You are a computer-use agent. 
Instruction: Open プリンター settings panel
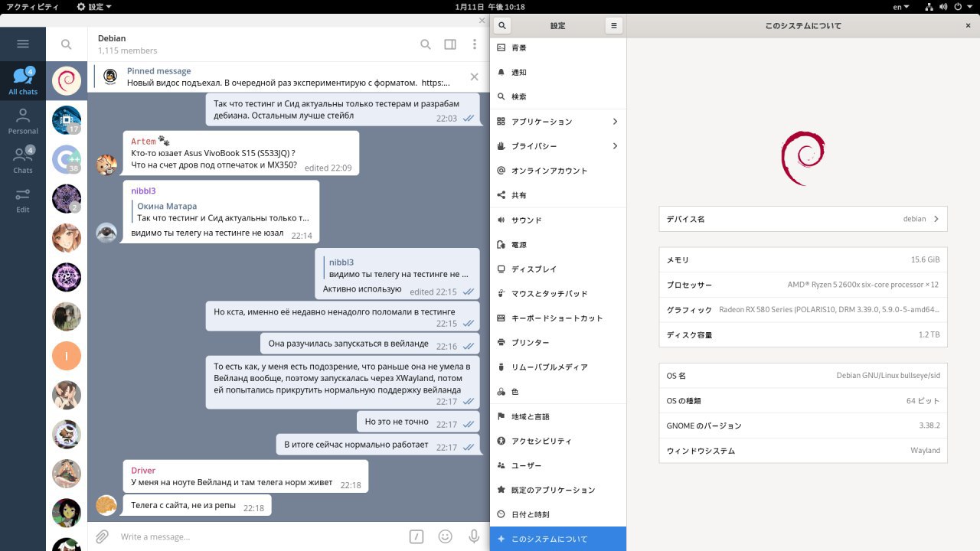pos(558,342)
